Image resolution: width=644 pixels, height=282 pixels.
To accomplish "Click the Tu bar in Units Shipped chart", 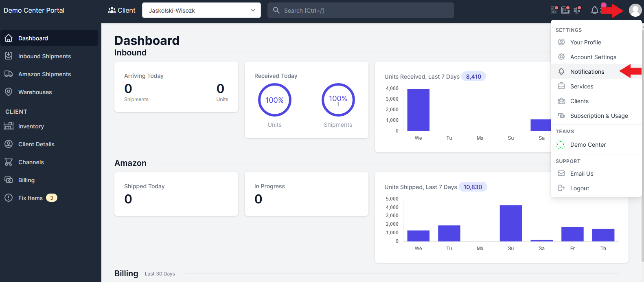I will 449,233.
